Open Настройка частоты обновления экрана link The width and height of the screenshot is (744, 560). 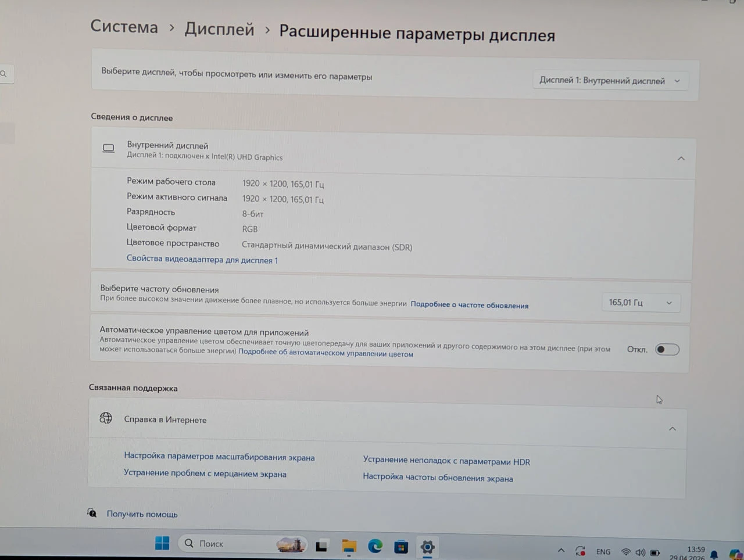438,478
